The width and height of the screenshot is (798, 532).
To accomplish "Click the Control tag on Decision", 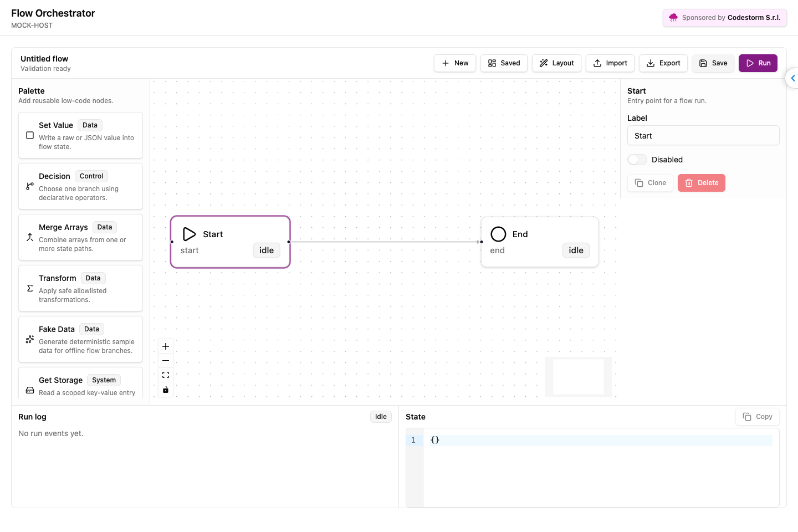I will (x=91, y=176).
